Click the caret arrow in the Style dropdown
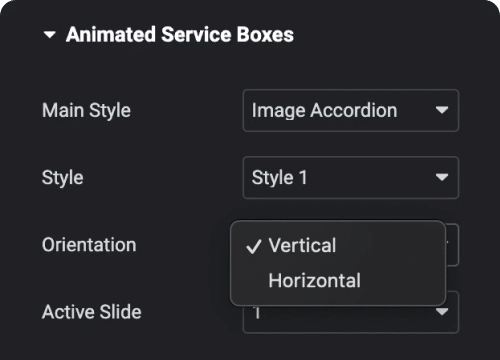 442,177
